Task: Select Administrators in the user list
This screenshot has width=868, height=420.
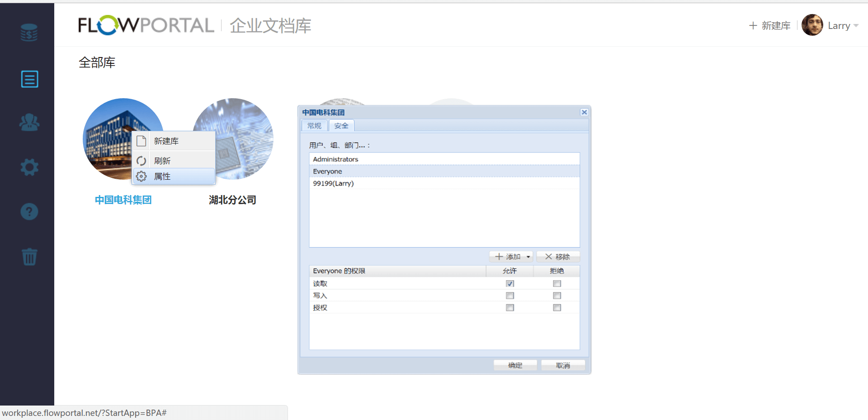Action: (x=335, y=159)
